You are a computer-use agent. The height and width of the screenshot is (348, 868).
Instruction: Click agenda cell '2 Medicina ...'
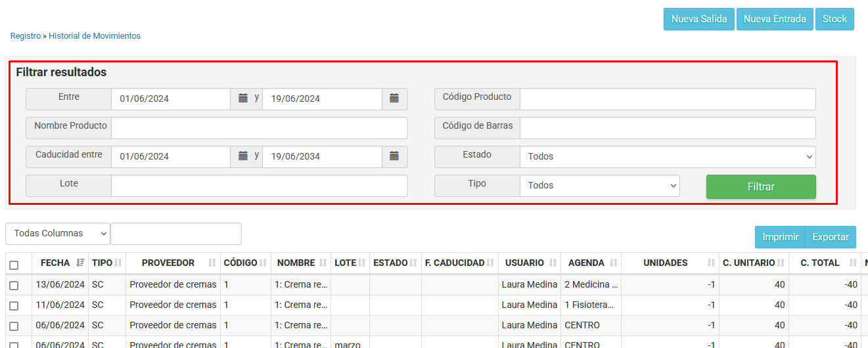click(x=591, y=284)
